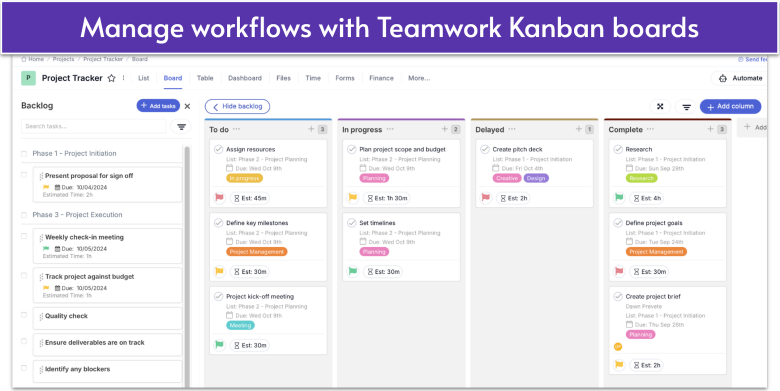This screenshot has width=780, height=391.
Task: Switch to the Table tab
Action: tap(205, 78)
